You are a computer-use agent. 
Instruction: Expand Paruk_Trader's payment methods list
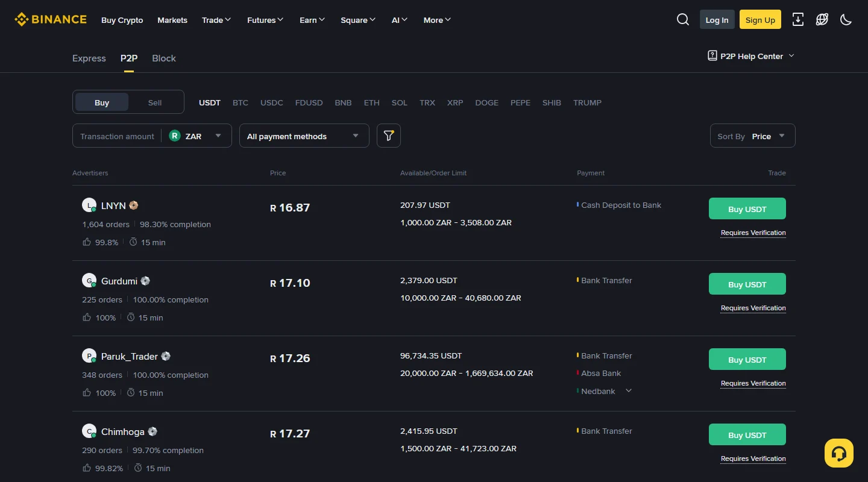629,391
